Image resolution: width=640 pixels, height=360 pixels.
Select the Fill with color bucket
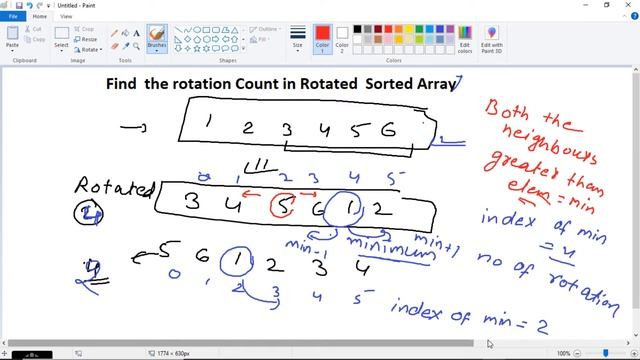click(125, 33)
